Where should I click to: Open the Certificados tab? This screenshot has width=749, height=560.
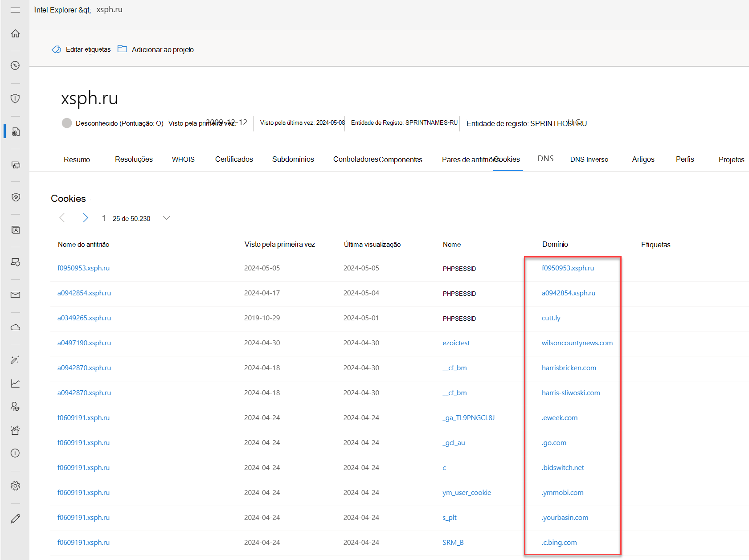coord(234,159)
